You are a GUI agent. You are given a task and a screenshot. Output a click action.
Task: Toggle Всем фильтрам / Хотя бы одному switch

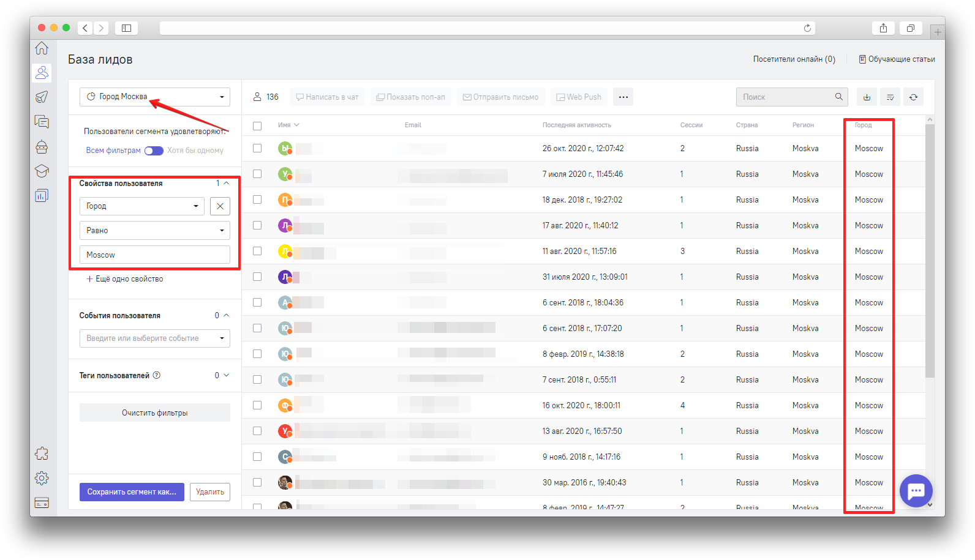pos(154,151)
